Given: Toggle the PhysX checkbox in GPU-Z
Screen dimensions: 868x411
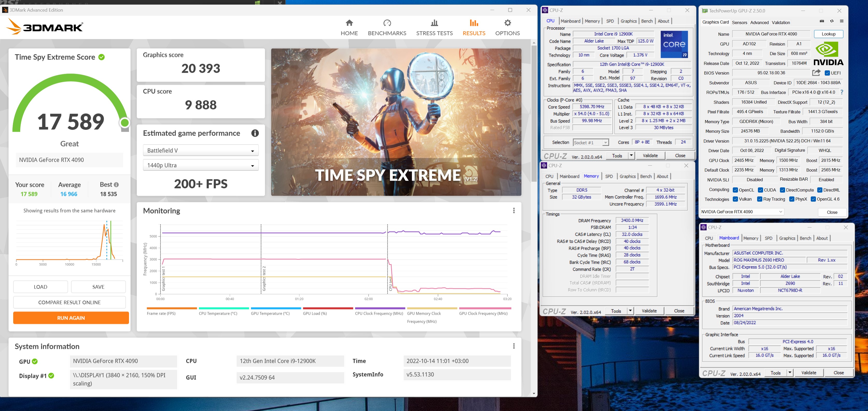Looking at the screenshot, I should (x=792, y=199).
